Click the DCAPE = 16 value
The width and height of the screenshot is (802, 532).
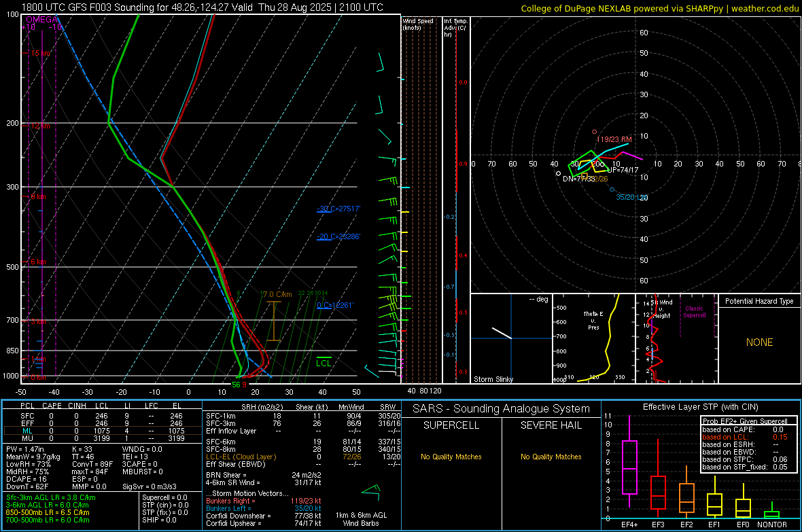(x=27, y=479)
